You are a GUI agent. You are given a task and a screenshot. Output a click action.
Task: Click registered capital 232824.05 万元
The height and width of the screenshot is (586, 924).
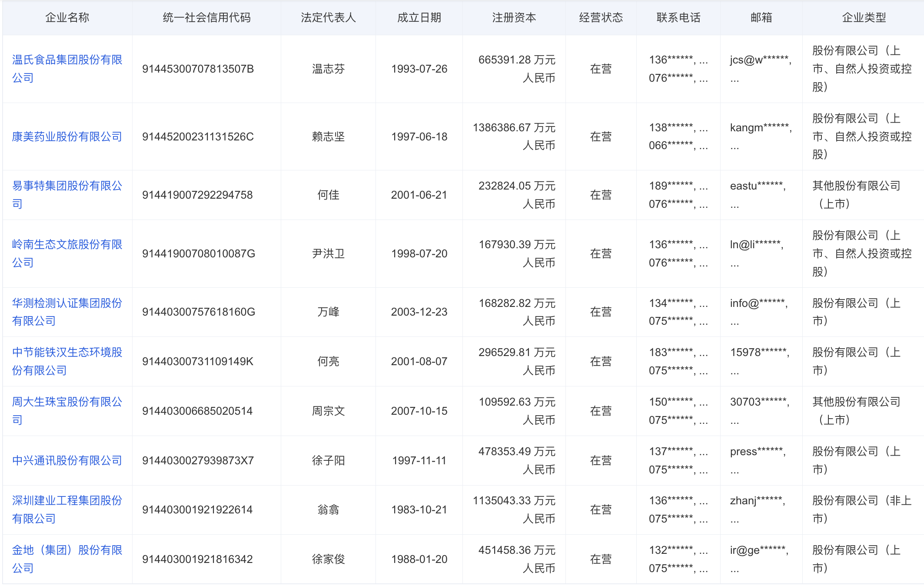[517, 186]
